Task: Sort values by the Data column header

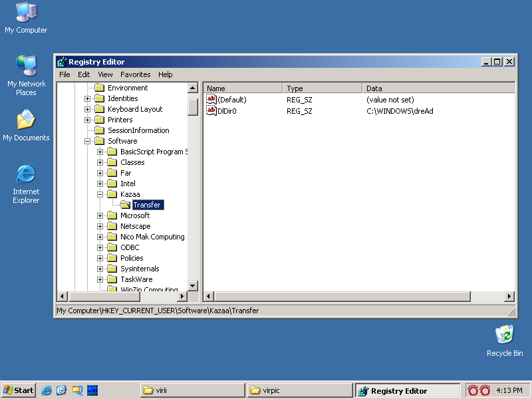Action: (438, 88)
